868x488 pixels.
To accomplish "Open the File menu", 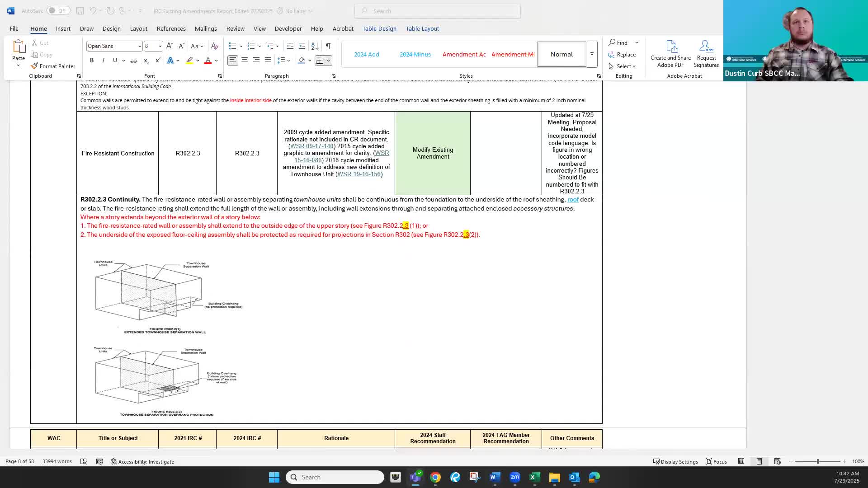I will [14, 28].
